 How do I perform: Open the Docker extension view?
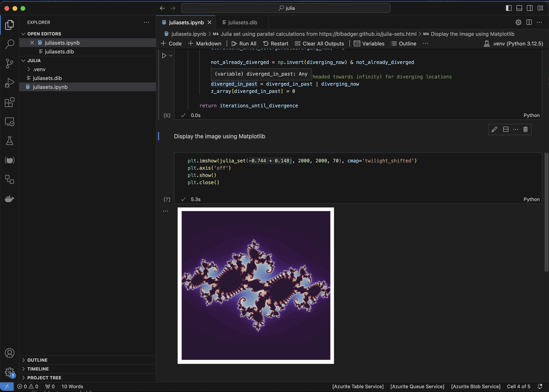coord(10,199)
